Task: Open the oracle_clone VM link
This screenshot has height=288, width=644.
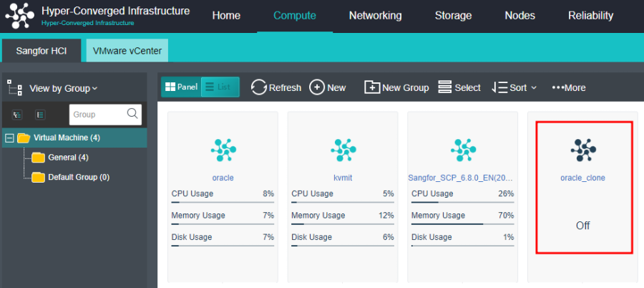Action: pyautogui.click(x=582, y=178)
